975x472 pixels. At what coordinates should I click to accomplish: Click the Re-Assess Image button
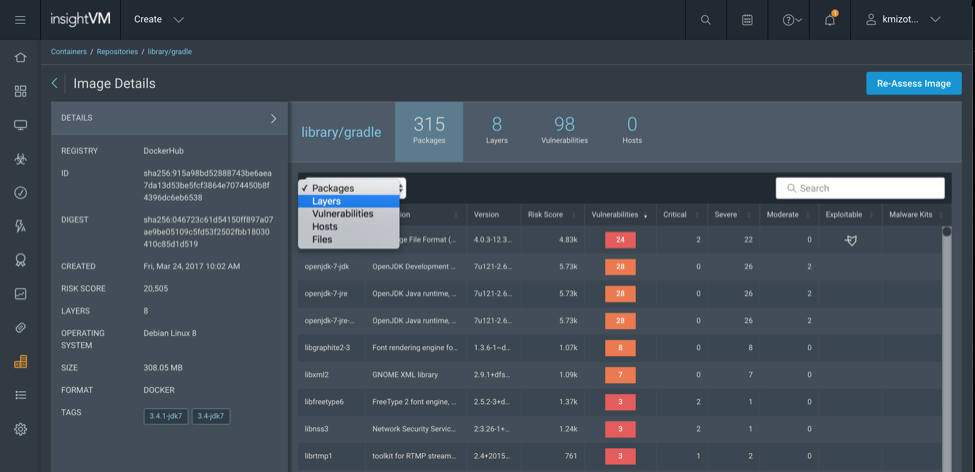point(913,83)
